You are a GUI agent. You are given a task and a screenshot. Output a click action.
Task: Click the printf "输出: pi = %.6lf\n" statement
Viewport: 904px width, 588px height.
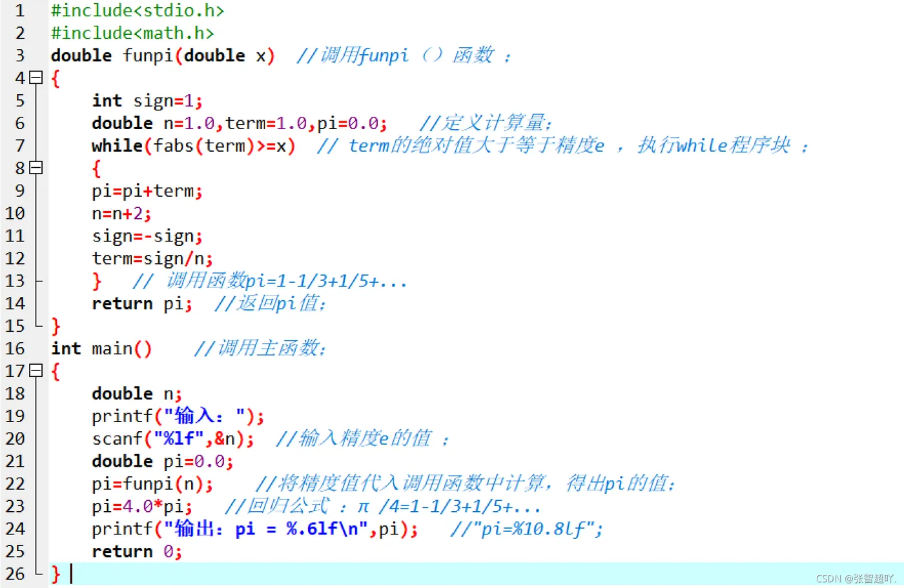point(255,529)
